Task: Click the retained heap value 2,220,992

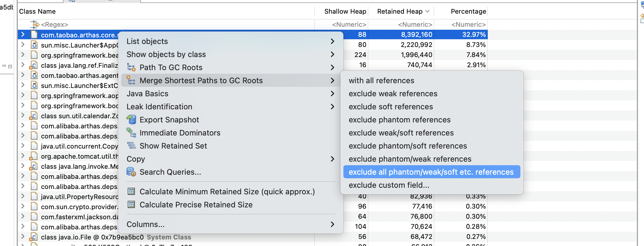Action: pyautogui.click(x=416, y=45)
